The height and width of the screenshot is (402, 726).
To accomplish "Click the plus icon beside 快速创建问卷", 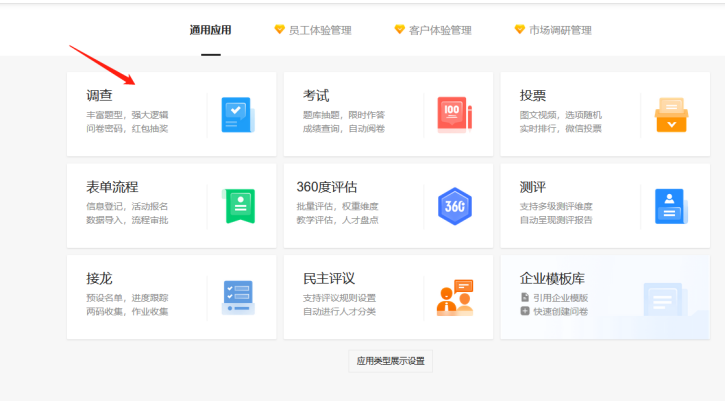I will (525, 311).
